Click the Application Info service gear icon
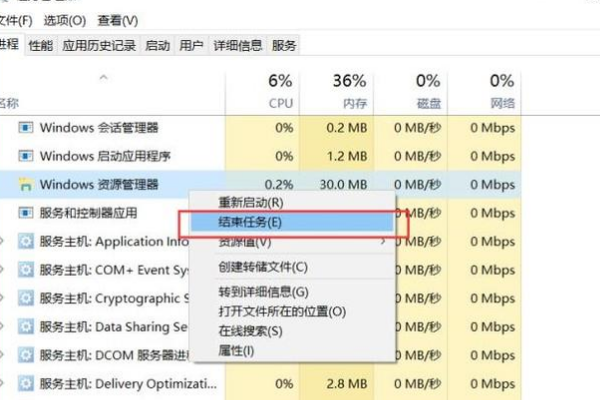Viewport: 600px width, 400px height. 27,241
